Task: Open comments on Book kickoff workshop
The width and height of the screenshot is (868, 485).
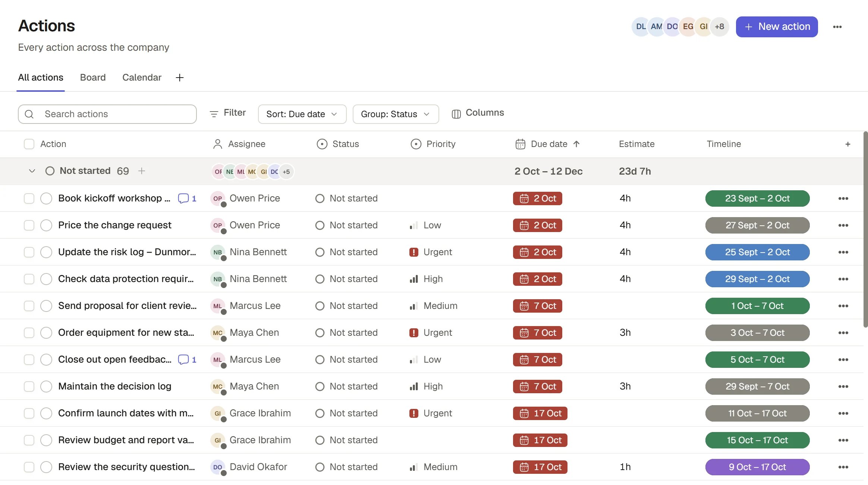Action: (x=187, y=198)
